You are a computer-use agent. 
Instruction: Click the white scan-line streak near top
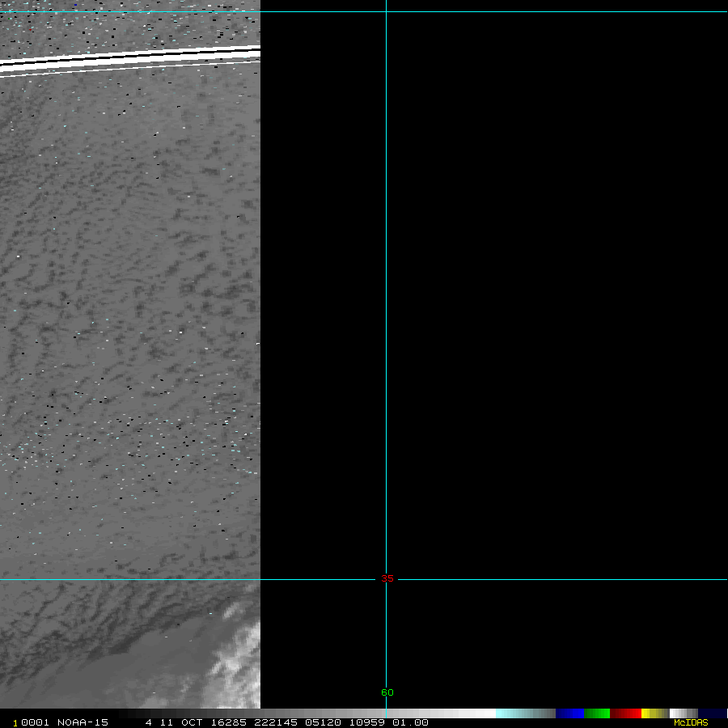[x=129, y=61]
